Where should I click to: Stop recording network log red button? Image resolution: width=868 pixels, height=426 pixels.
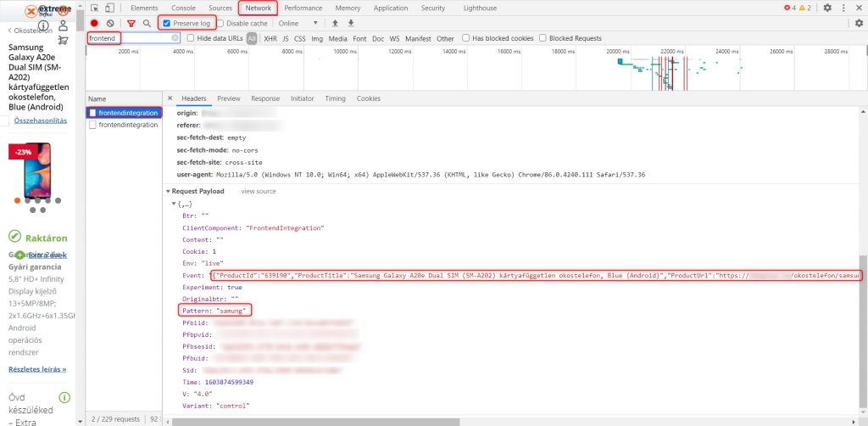(x=95, y=23)
